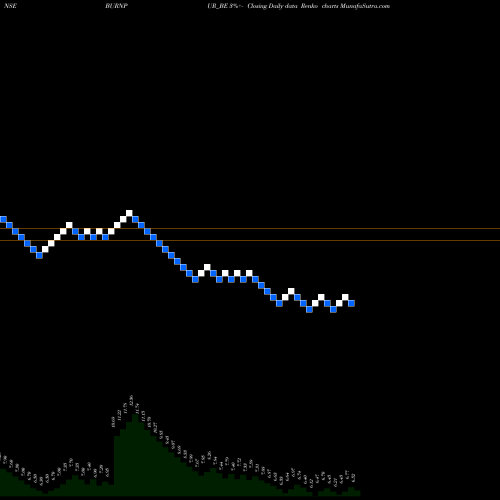Open the MunafaSutra.com site label
Image resolution: width=500 pixels, height=500 pixels.
pos(365,6)
